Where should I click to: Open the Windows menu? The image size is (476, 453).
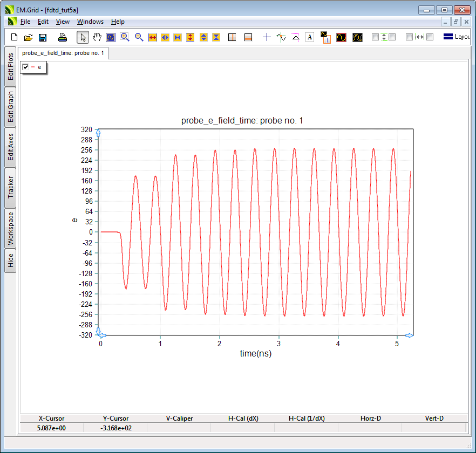[x=90, y=22]
